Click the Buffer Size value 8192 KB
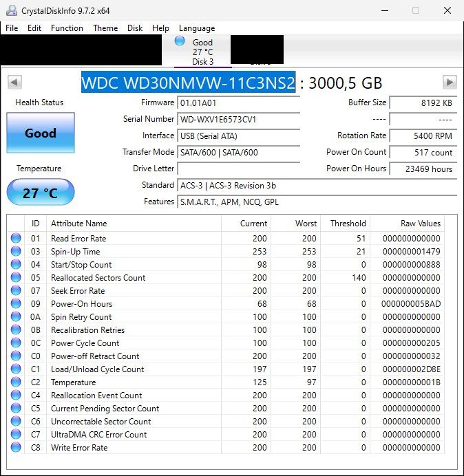Screen dimensions: 464x476 pos(423,103)
